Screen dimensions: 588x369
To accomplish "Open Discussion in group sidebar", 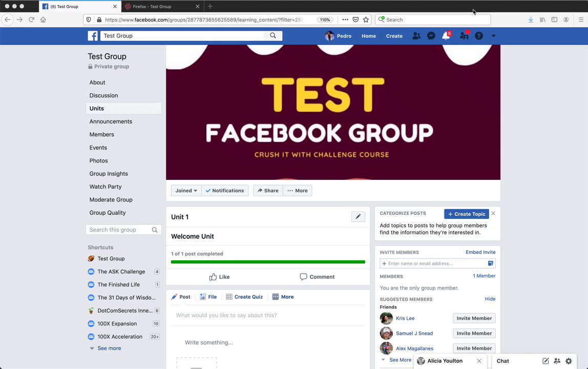I will (x=103, y=95).
